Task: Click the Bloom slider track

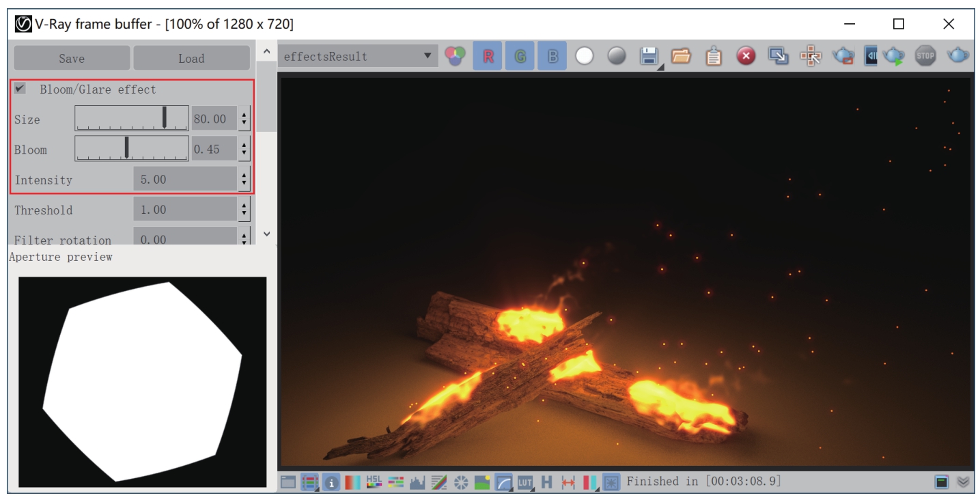Action: coord(132,149)
